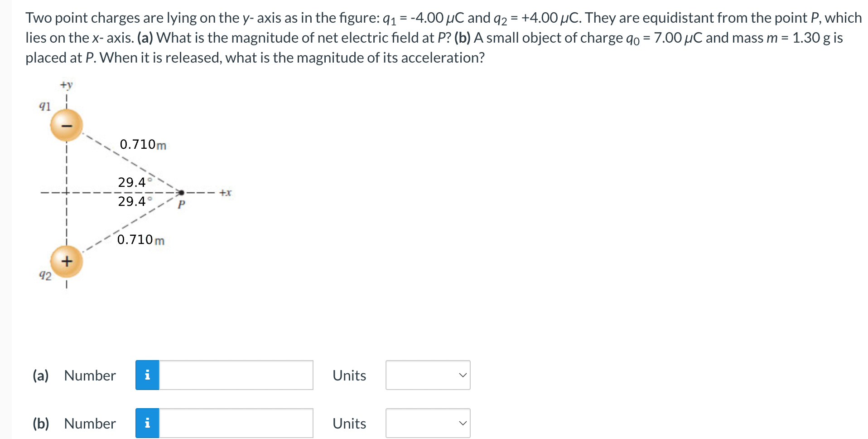The image size is (868, 439).
Task: Open the Units dropdown for part (a)
Action: 427,375
